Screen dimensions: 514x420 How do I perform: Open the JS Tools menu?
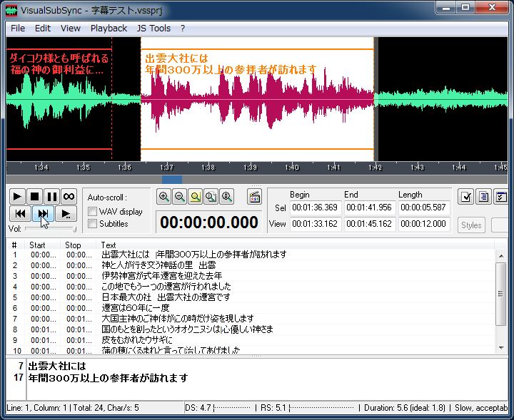[x=153, y=29]
